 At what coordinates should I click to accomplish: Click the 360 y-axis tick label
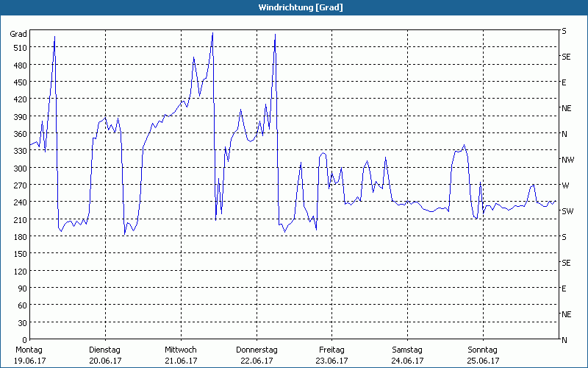tap(21, 134)
